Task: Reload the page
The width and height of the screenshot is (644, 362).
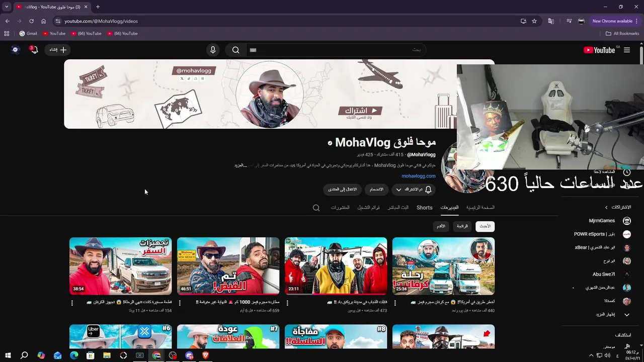Action: click(x=31, y=21)
